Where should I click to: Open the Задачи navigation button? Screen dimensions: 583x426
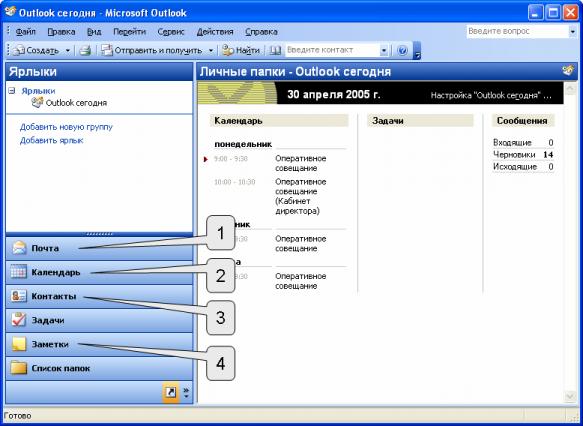click(99, 320)
